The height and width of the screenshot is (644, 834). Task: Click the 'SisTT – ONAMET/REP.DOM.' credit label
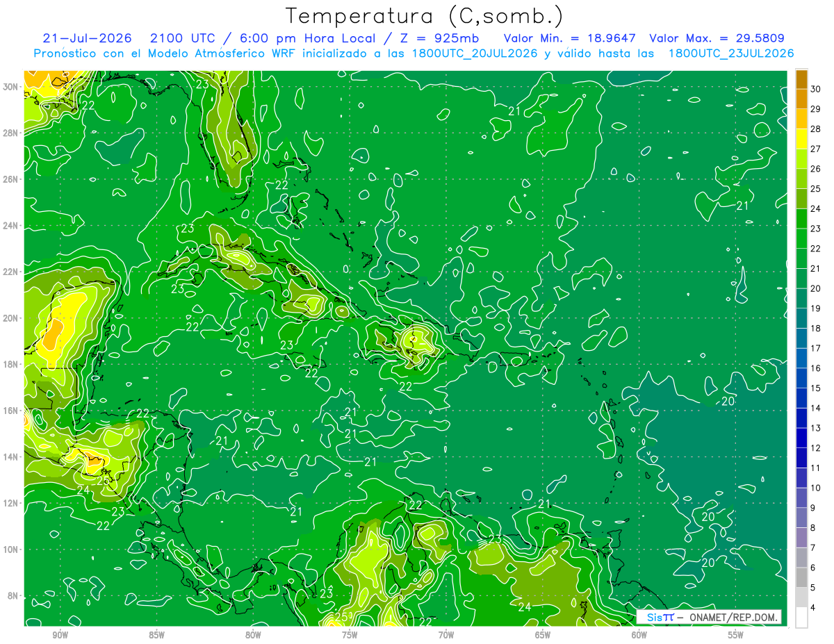coord(708,617)
